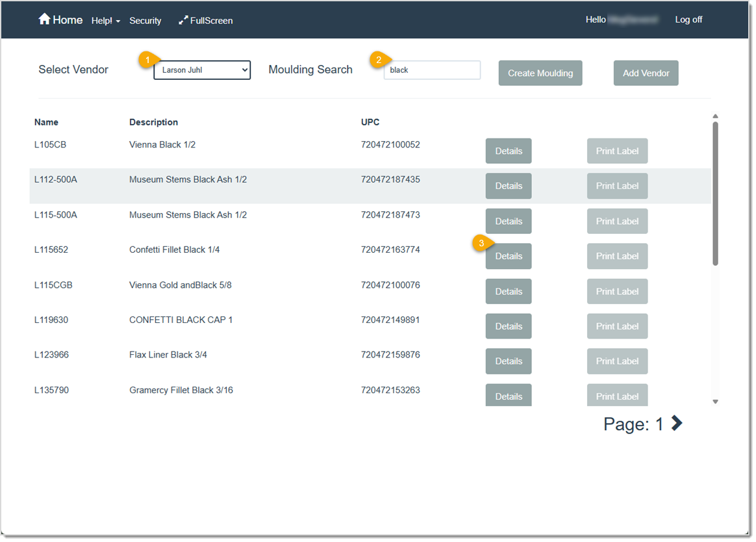This screenshot has width=756, height=542.
Task: Open Details for moulding L115652
Action: coord(508,256)
